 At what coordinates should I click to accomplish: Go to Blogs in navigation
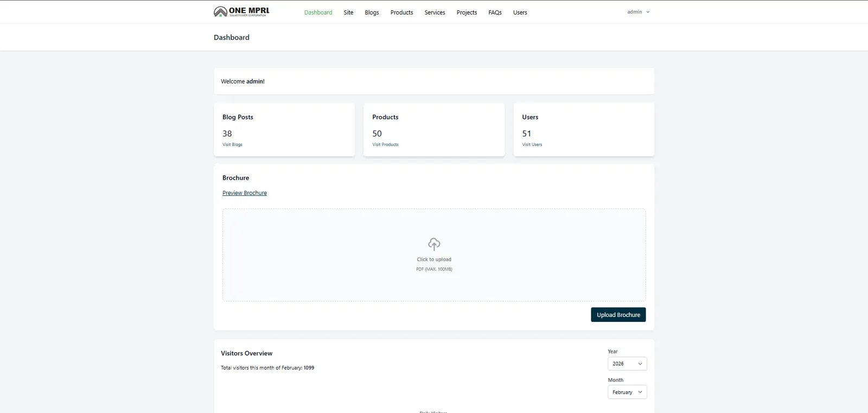pyautogui.click(x=372, y=12)
